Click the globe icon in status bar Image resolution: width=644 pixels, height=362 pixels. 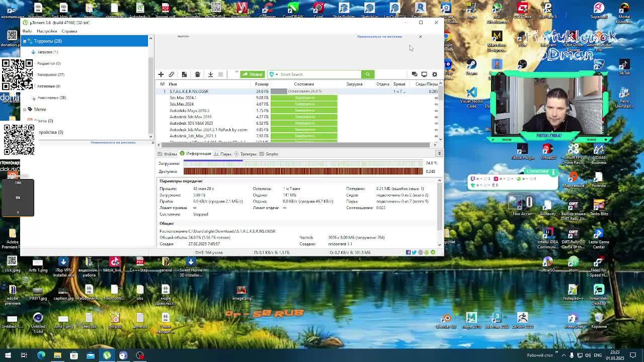(421, 252)
